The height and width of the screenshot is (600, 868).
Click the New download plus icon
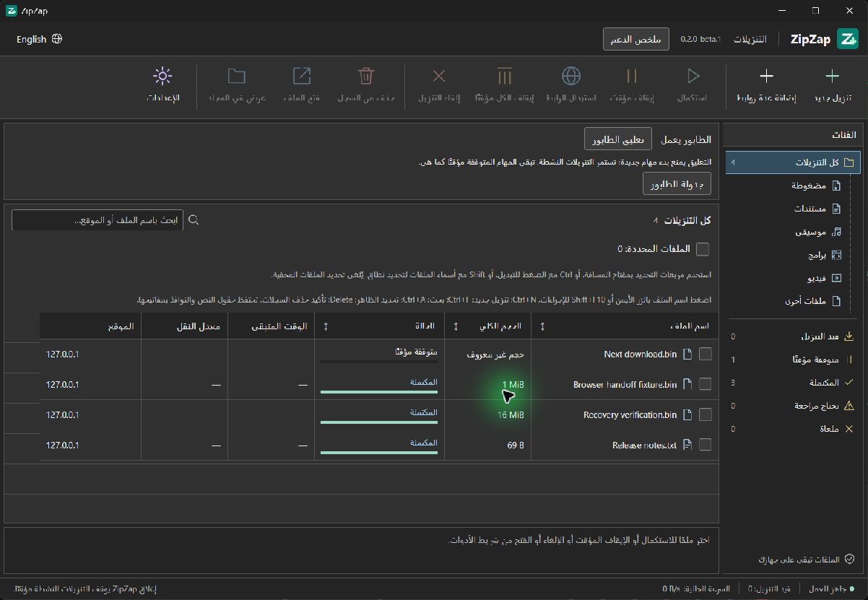tap(832, 76)
